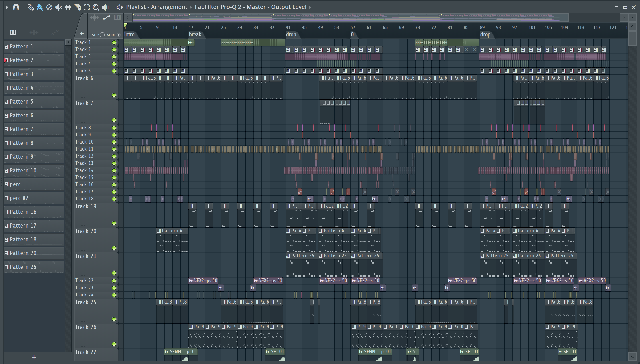
Task: Select the Playback speaker tool
Action: [106, 7]
